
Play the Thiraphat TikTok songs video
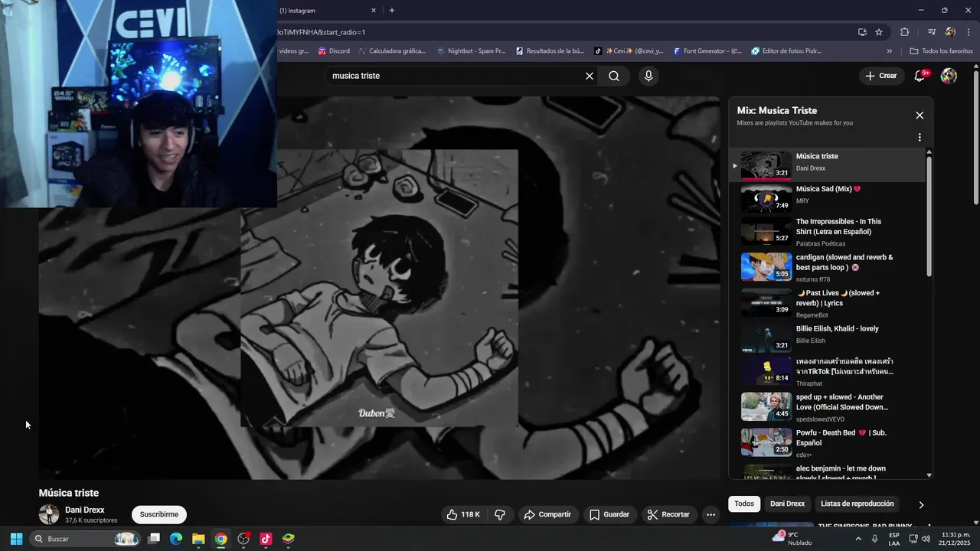pyautogui.click(x=827, y=371)
